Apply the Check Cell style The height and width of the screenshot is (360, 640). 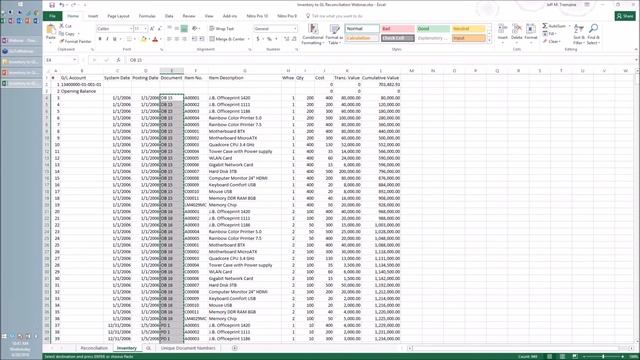point(398,38)
